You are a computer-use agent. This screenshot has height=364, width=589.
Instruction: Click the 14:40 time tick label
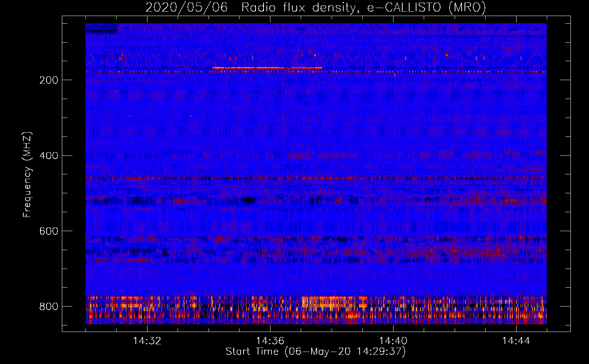coord(393,341)
